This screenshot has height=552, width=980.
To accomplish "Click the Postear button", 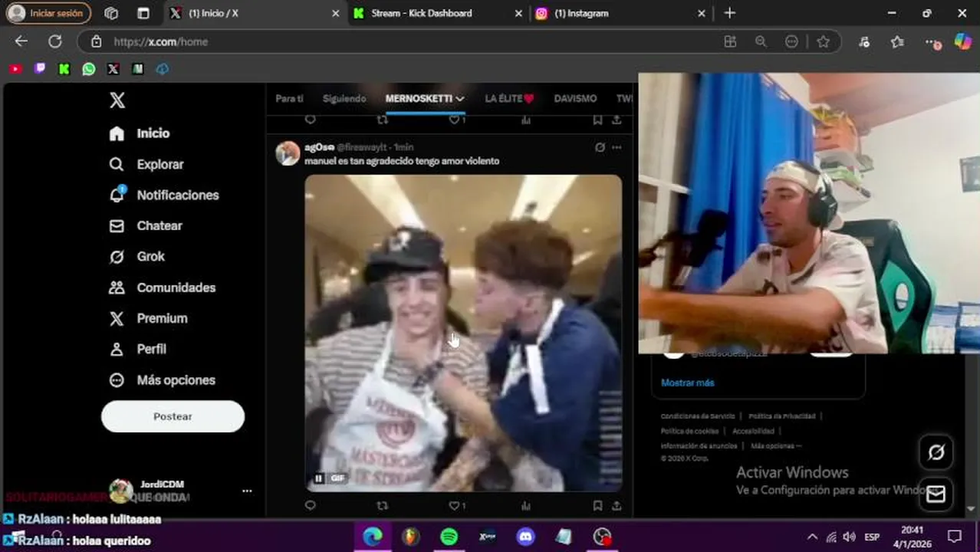I will point(173,416).
